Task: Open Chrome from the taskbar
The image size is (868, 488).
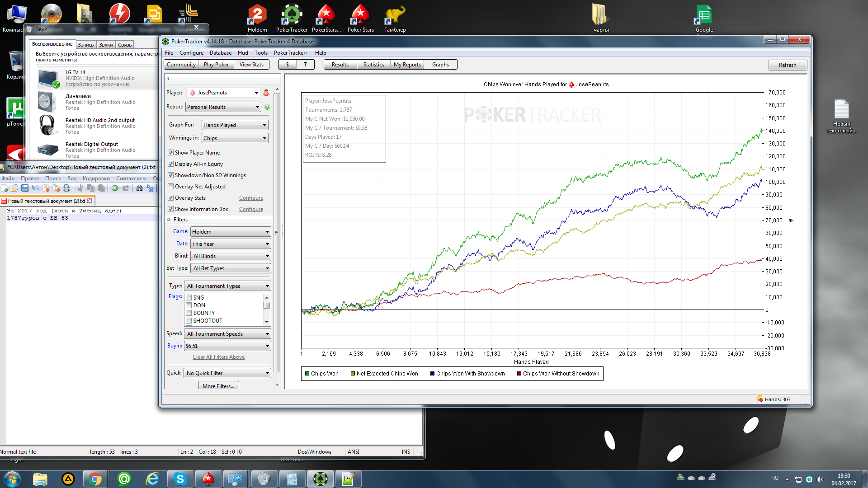Action: click(95, 479)
